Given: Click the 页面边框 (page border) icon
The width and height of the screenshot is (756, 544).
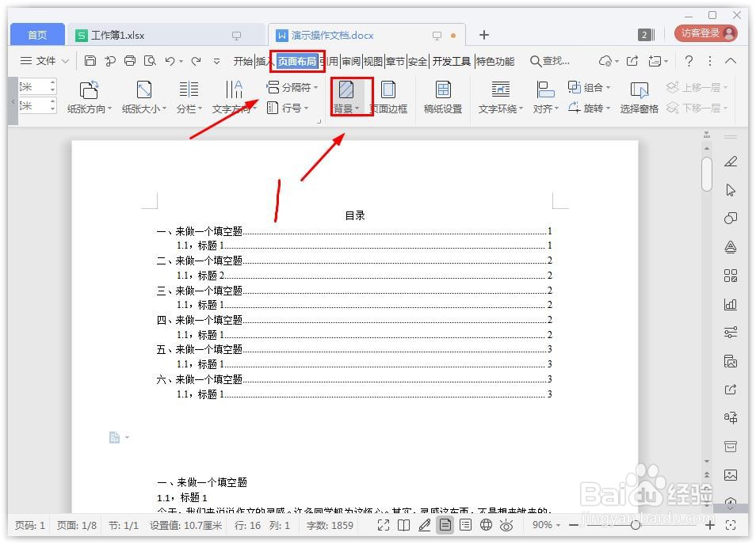Looking at the screenshot, I should click(x=390, y=97).
